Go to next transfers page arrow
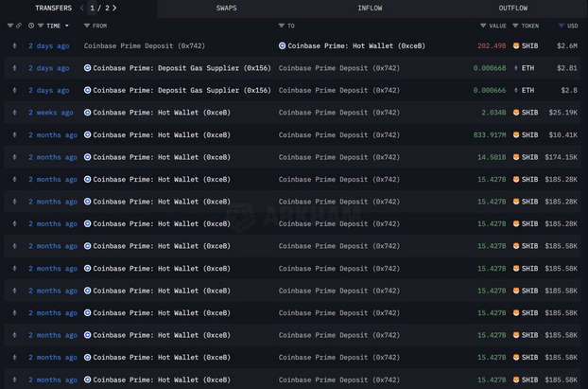 click(x=114, y=8)
